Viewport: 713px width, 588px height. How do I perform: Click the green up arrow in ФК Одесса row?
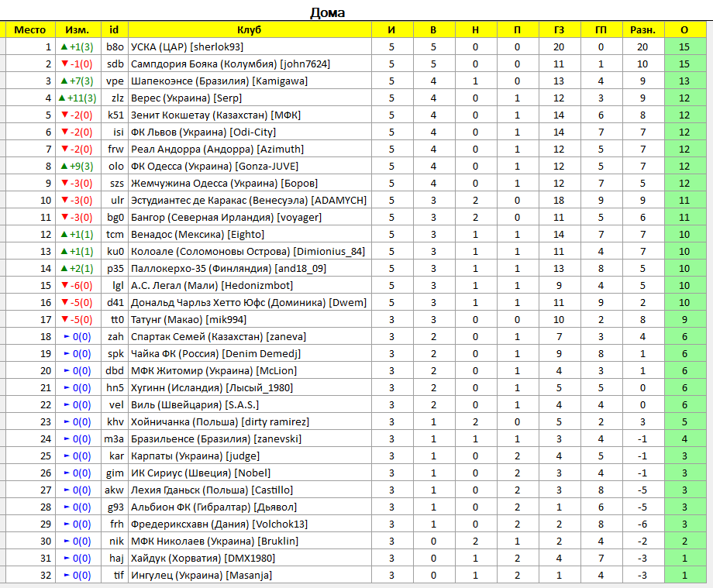(x=64, y=166)
